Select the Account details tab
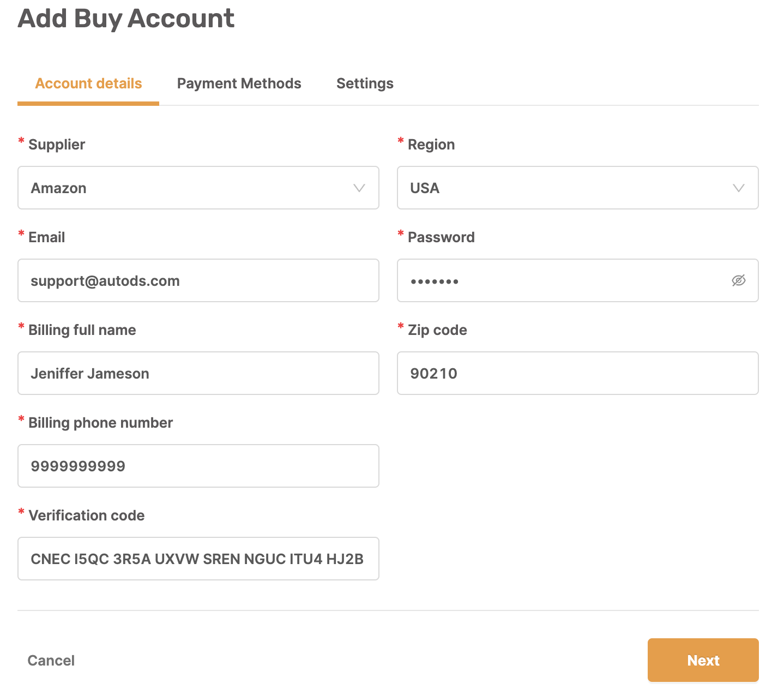Screen dimensions: 784x695 pos(88,83)
